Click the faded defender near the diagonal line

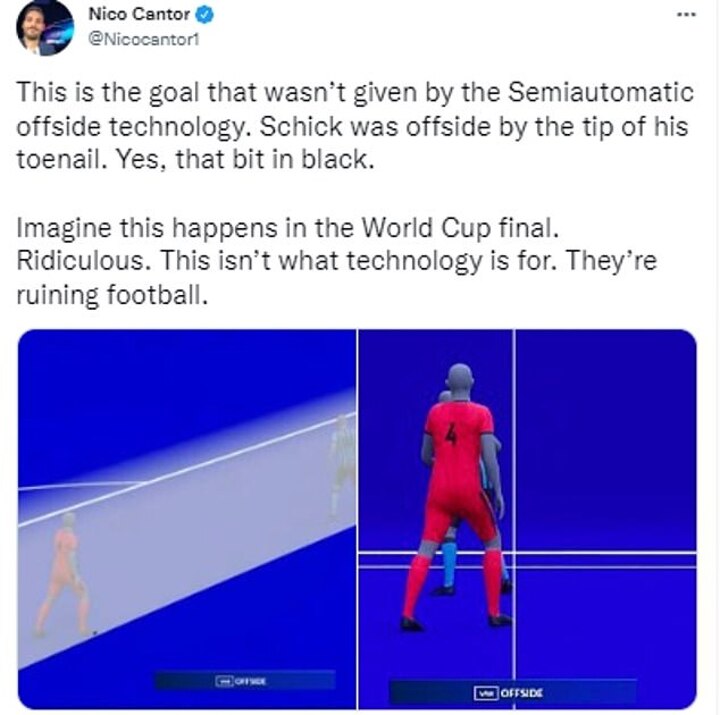coord(342,467)
